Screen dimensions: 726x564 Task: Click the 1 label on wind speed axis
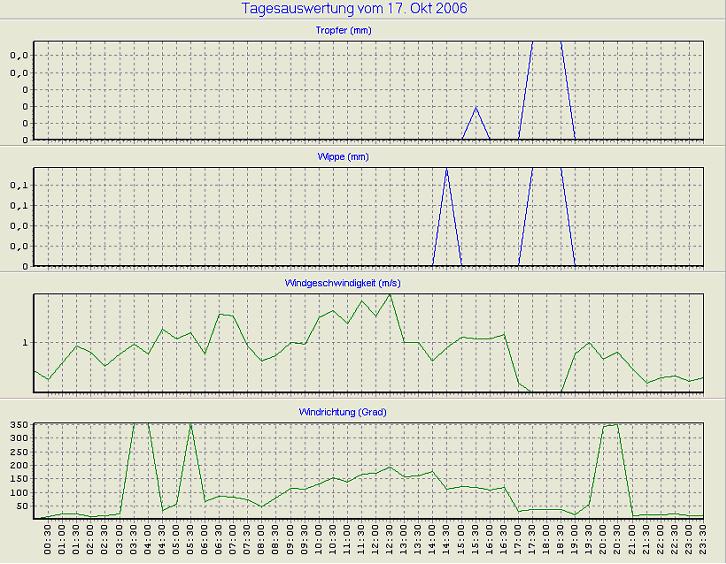[27, 343]
